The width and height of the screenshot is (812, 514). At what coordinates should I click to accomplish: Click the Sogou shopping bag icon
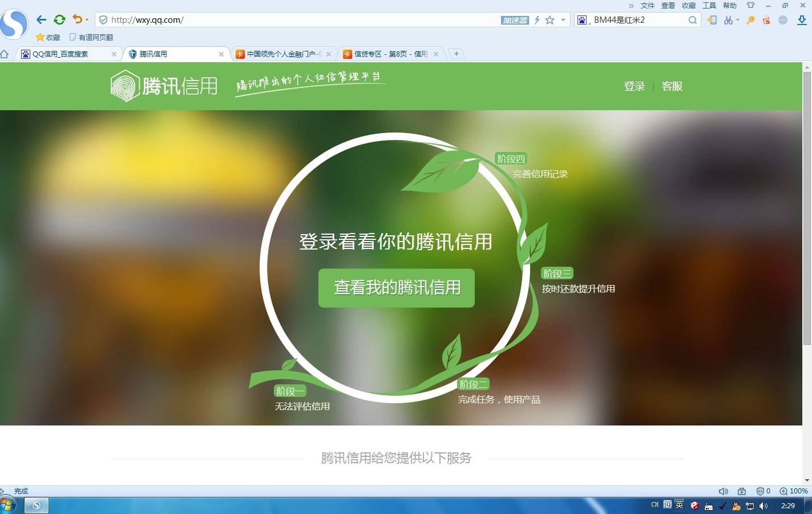(766, 20)
